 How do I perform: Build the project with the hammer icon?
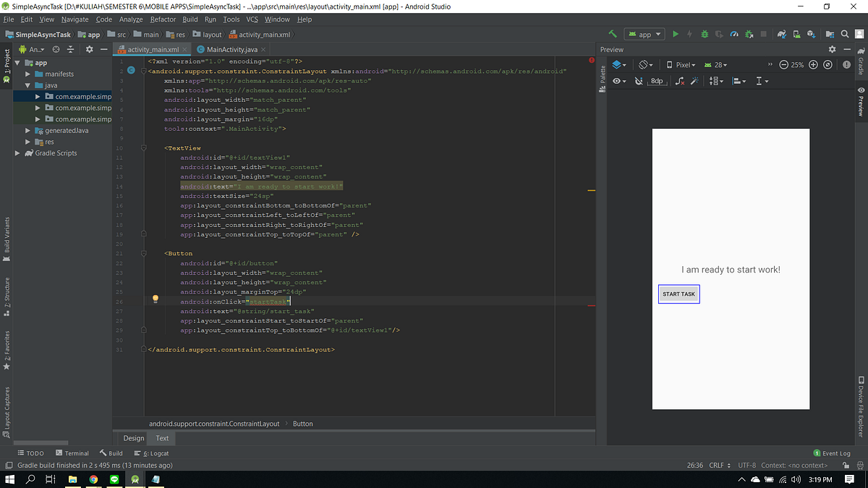click(x=612, y=33)
